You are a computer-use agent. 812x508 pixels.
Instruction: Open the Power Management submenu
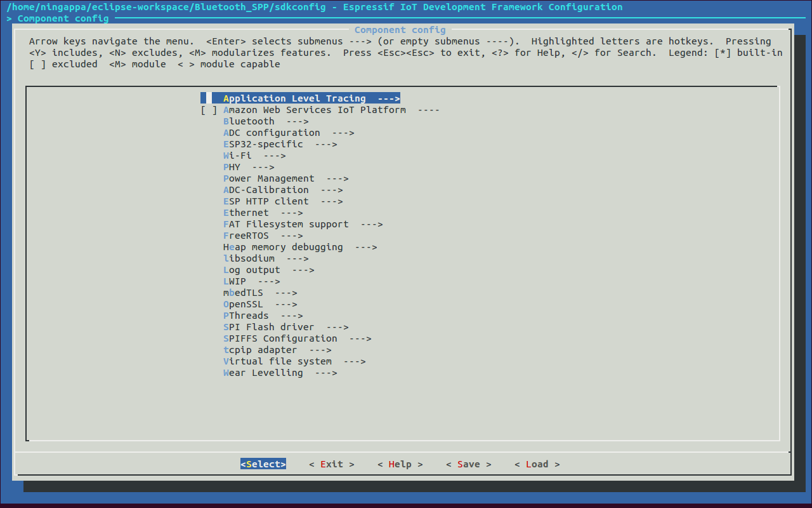coord(286,178)
